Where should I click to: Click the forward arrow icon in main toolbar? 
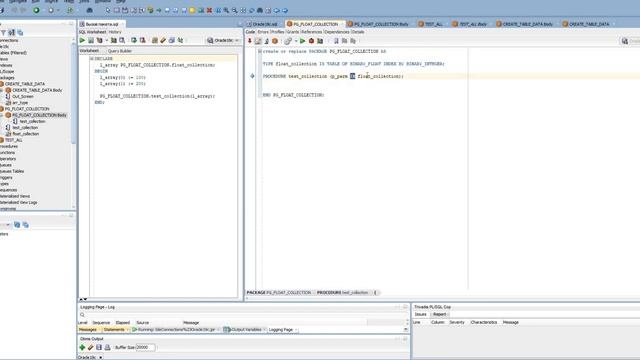pos(285,10)
